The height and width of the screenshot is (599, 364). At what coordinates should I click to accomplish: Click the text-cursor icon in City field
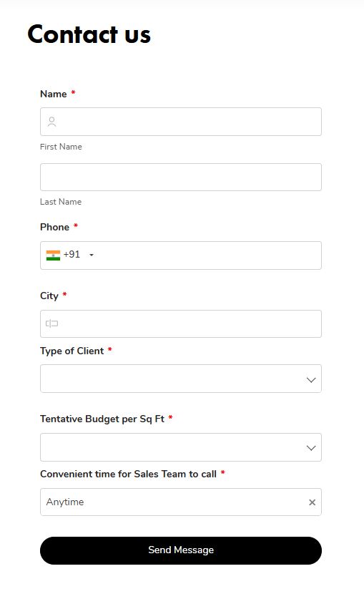pyautogui.click(x=52, y=323)
